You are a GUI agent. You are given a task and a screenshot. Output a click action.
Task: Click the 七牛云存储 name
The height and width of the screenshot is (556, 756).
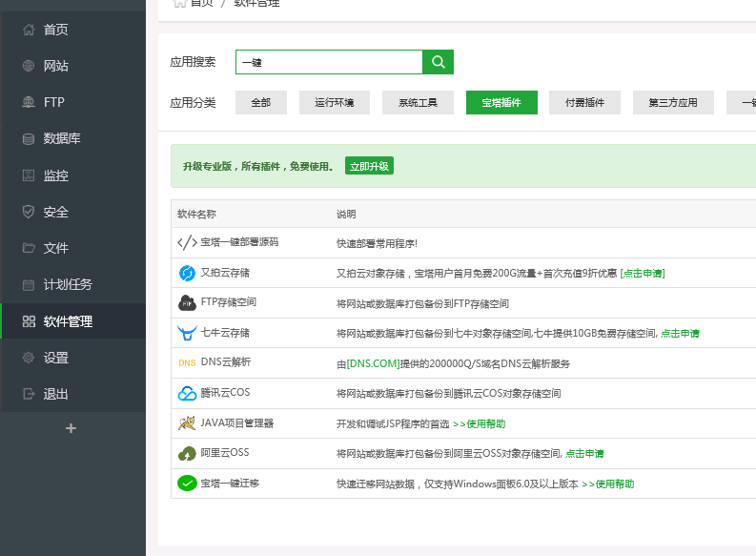(225, 333)
